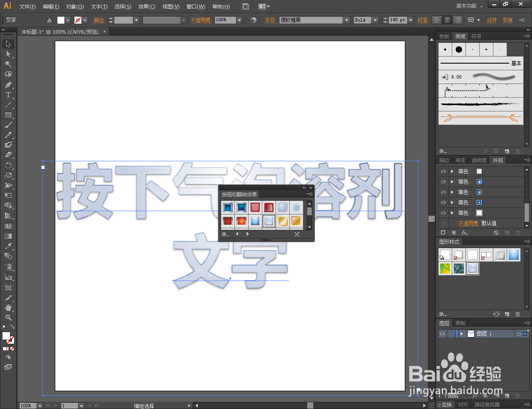Select the Gradient tool

point(8,236)
